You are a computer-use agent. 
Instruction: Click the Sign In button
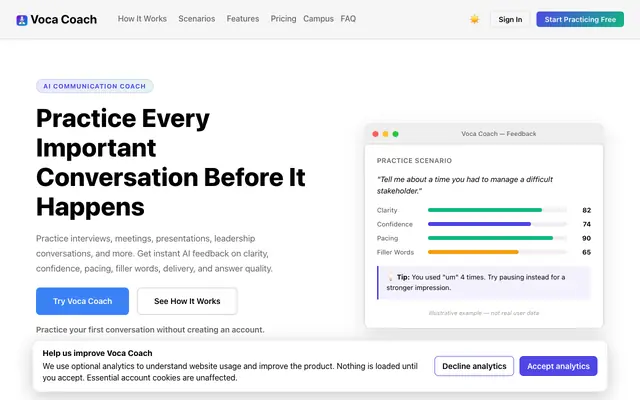(510, 19)
